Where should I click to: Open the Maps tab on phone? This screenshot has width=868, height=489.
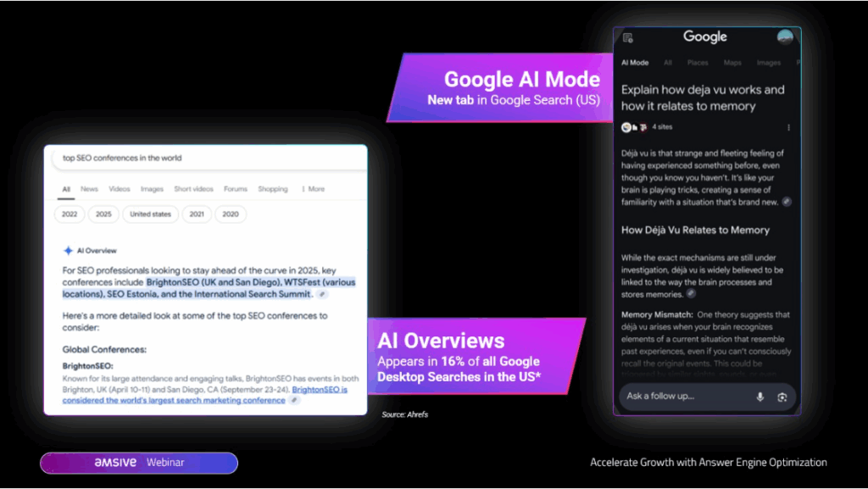click(732, 63)
